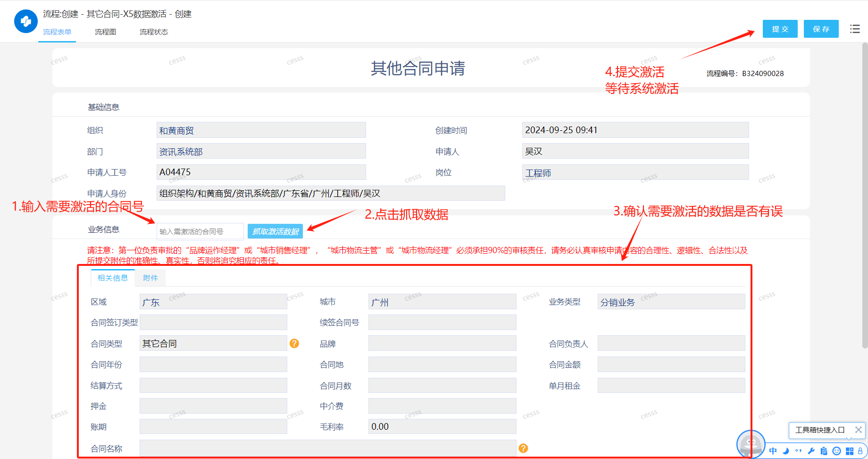This screenshot has width=868, height=459.
Task: Click the 续签合同号 field
Action: point(442,322)
